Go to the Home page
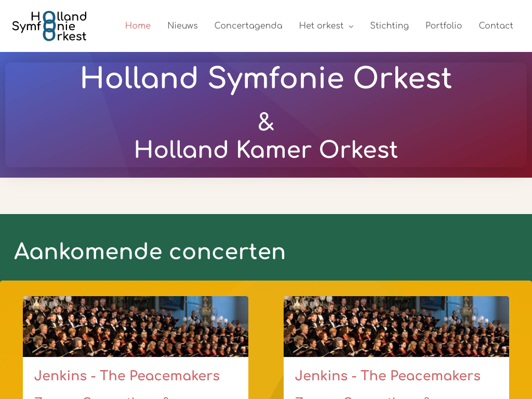 tap(138, 26)
